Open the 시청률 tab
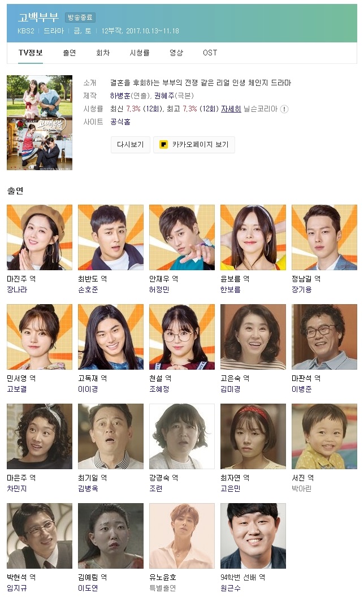The image size is (364, 606). (x=140, y=53)
